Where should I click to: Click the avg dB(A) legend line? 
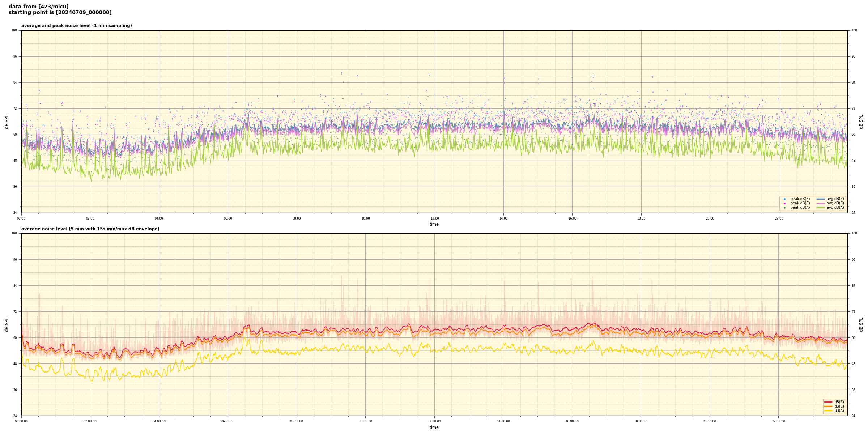(821, 208)
